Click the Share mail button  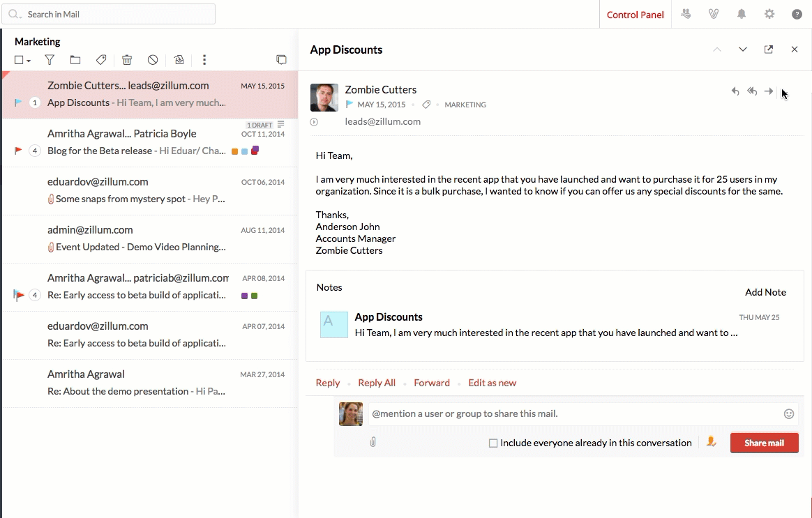(764, 443)
